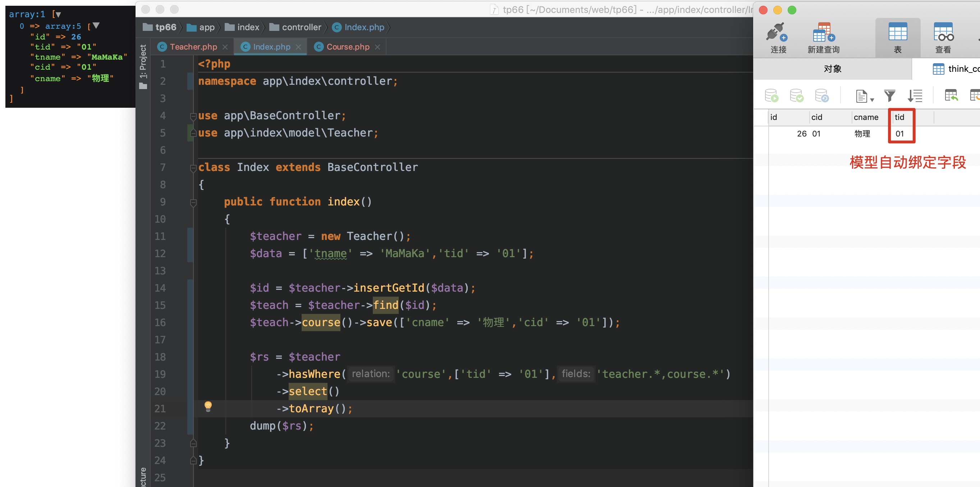Click the intention lightbulb on line 21

point(208,407)
